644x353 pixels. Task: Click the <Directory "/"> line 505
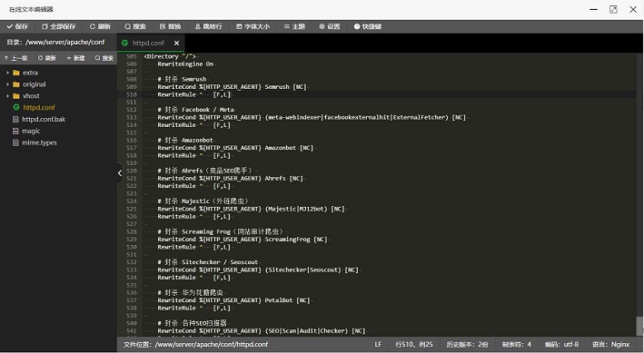click(170, 56)
